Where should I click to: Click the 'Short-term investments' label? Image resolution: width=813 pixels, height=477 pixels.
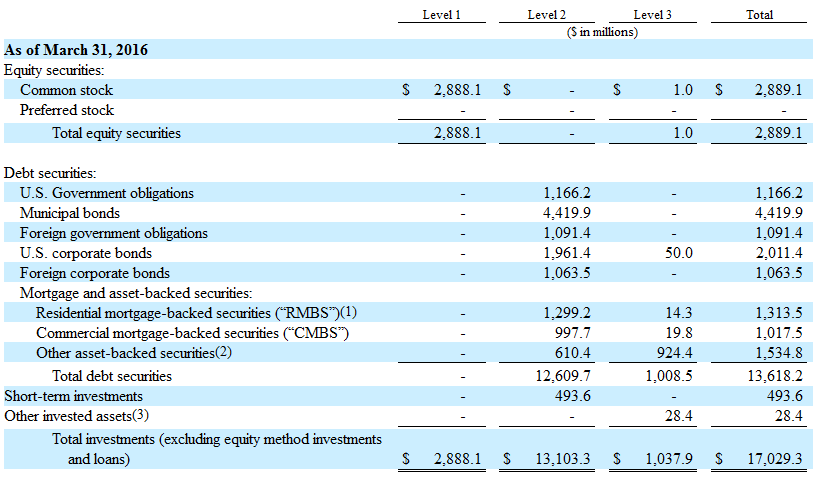(x=73, y=396)
